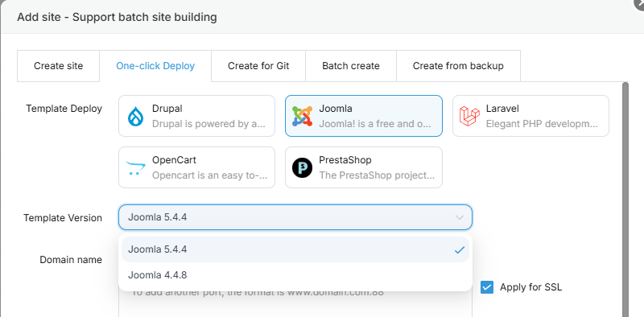Screen dimensions: 644x317
Task: Click the OpenCart cart logo icon
Action: click(135, 167)
